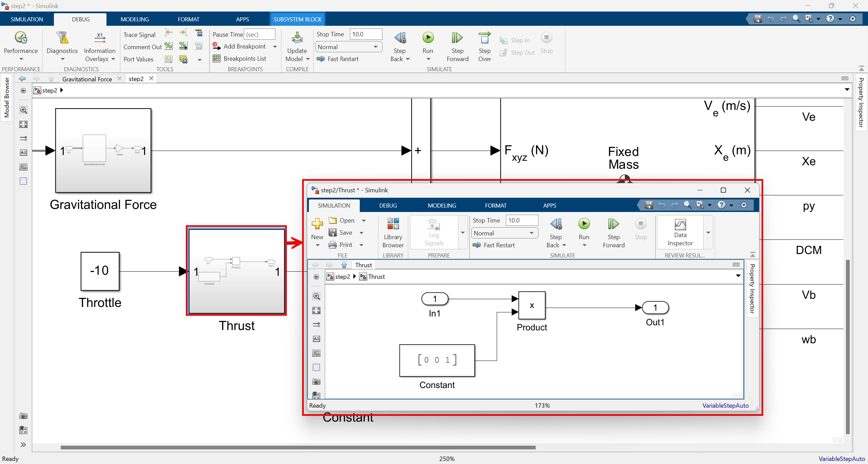Viewport: 868px width, 464px height.
Task: Click VariableStepAuto solver link in main window
Action: 842,459
